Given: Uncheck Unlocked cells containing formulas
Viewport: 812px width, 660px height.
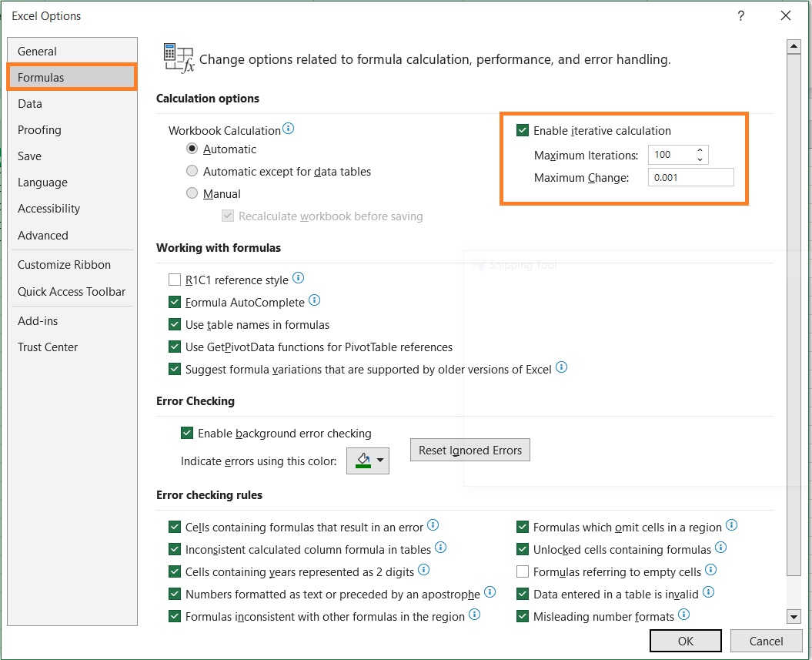Looking at the screenshot, I should click(523, 550).
